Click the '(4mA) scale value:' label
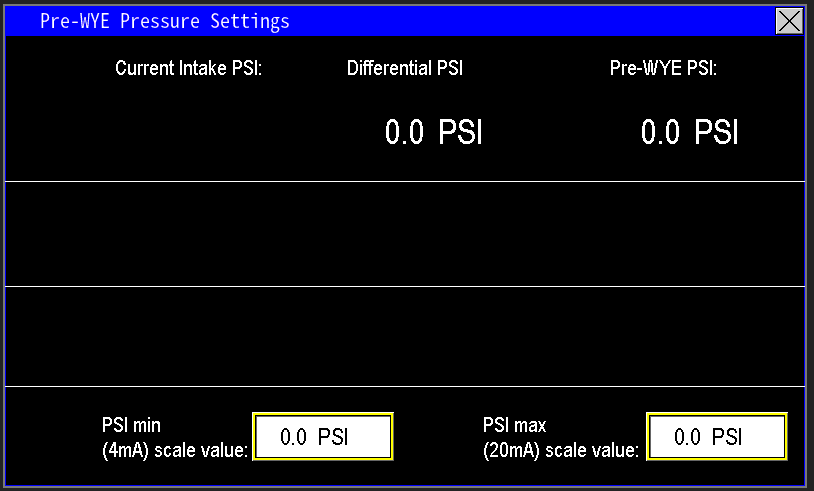Screen dimensions: 814x491 click(174, 450)
